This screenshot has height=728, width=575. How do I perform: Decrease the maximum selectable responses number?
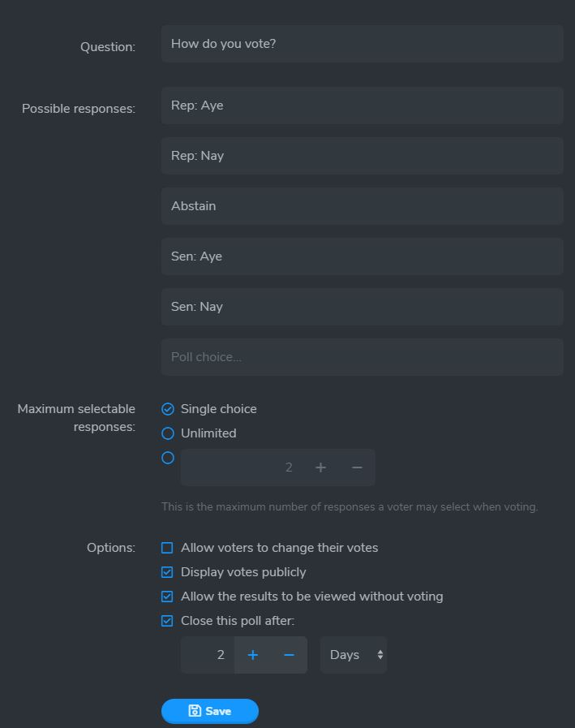357,467
